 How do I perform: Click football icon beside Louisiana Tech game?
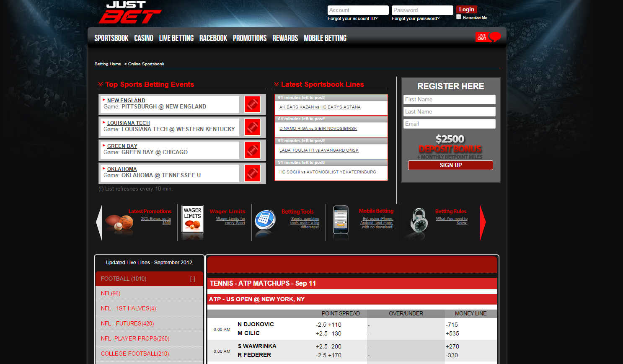pos(252,127)
